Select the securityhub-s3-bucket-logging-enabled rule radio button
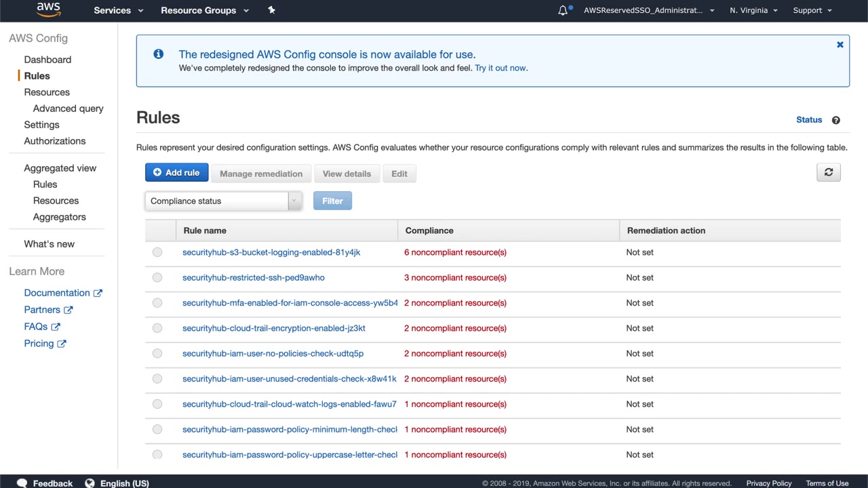Viewport: 868px width, 488px height. 157,252
